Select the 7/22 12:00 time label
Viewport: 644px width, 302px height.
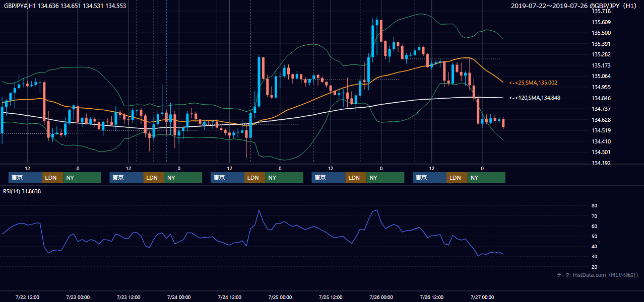27,297
